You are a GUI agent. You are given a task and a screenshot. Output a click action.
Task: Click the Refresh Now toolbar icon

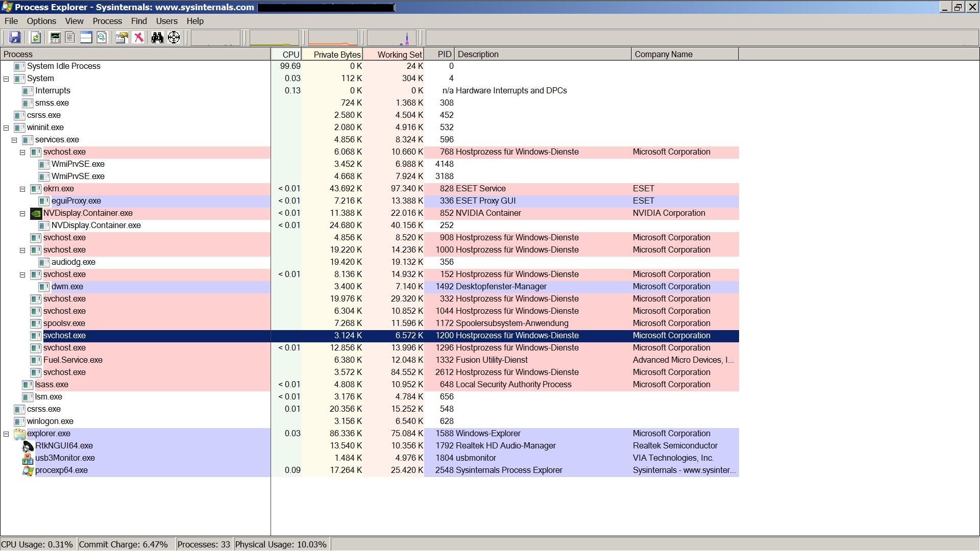pos(36,37)
